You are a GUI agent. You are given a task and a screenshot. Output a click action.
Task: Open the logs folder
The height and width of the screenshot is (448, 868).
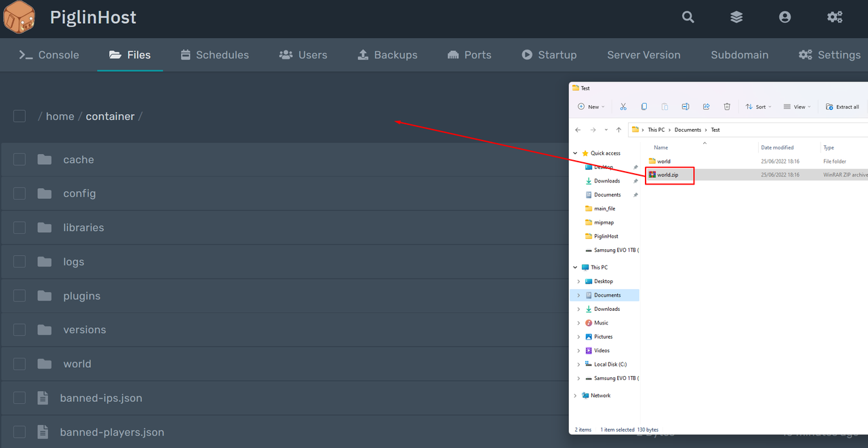click(x=73, y=261)
